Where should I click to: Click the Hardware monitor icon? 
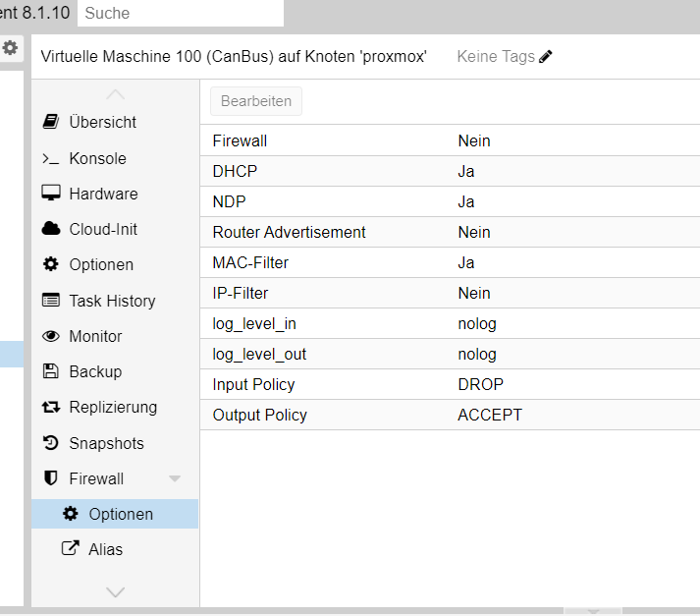50,194
